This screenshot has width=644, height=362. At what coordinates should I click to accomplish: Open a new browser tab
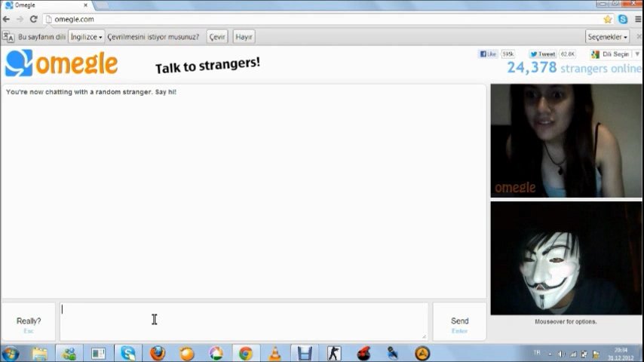[102, 5]
